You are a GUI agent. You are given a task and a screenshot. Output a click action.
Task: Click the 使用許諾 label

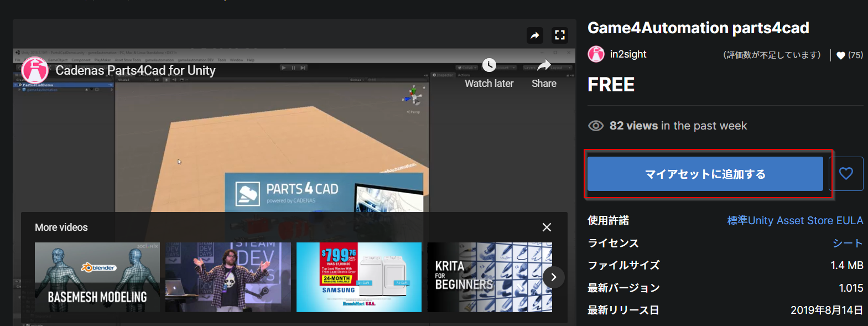click(608, 220)
